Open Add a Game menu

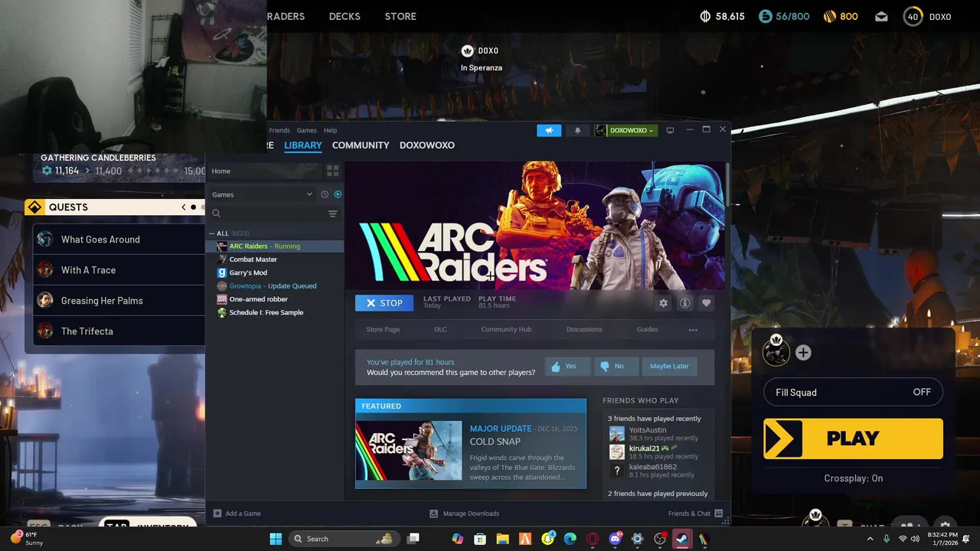[x=237, y=514]
